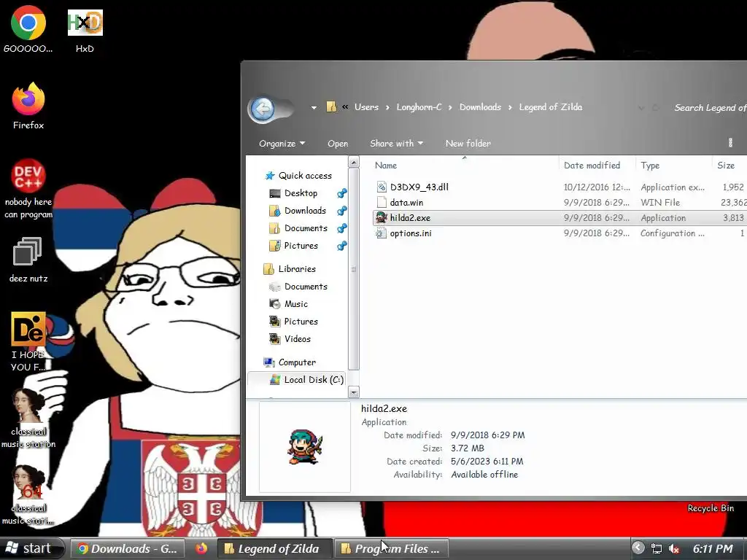Click the hilda2.exe preview thumbnail
This screenshot has width=747, height=560.
(305, 447)
